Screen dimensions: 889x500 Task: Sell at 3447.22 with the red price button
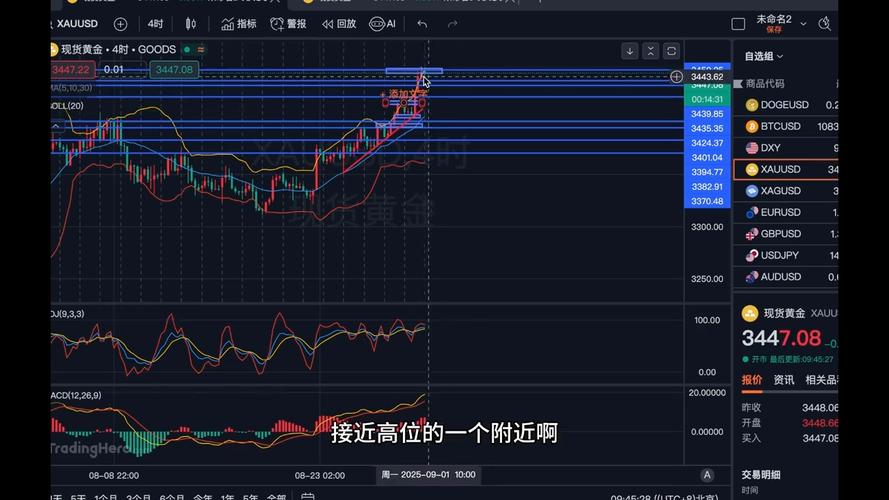point(72,70)
